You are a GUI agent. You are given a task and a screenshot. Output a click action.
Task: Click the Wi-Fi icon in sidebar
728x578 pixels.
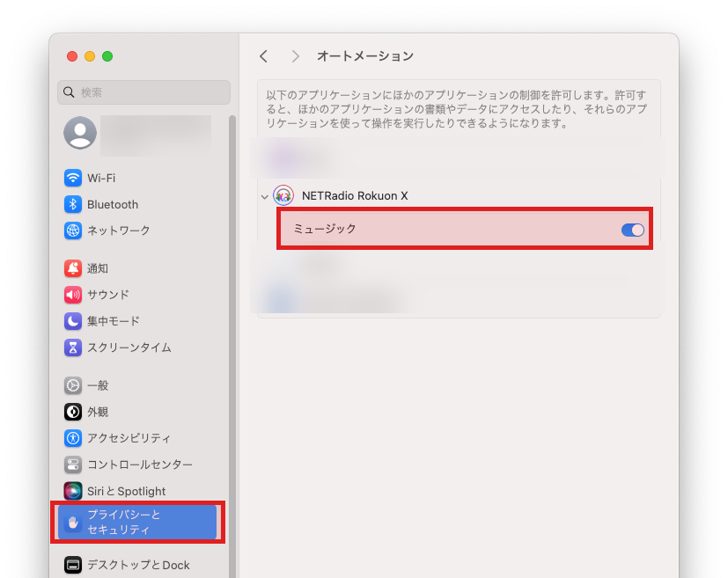pos(73,178)
